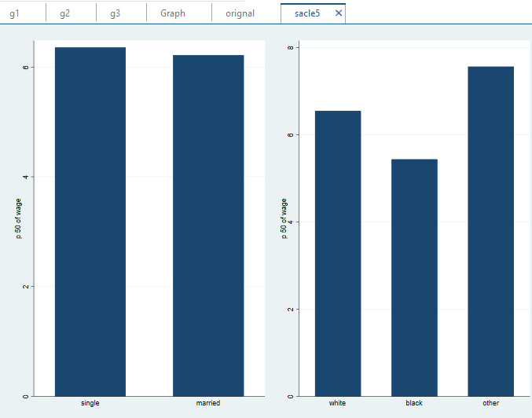
Task: Click the 'single' x-axis label
Action: point(90,403)
